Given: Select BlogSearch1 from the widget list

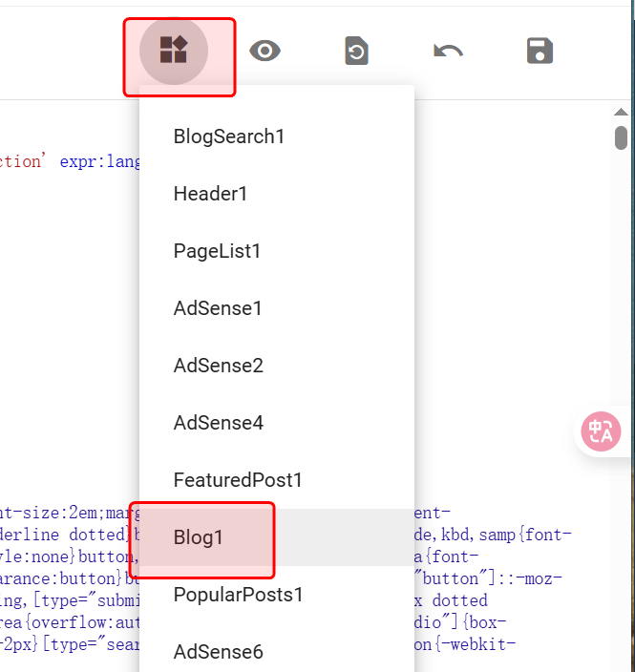Looking at the screenshot, I should point(229,136).
